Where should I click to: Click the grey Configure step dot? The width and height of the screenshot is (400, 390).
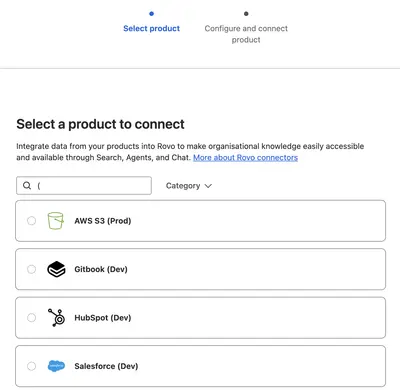246,14
